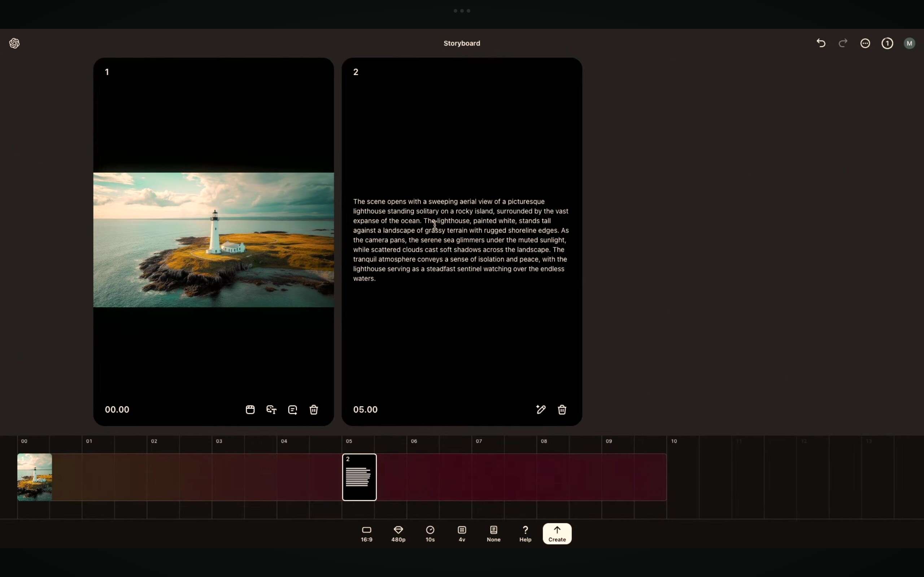Click the numbered notification circle icon
The width and height of the screenshot is (924, 577).
tap(887, 43)
